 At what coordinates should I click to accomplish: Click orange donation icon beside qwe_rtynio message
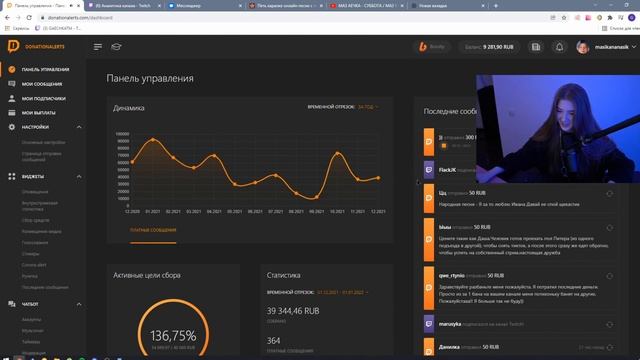tap(429, 288)
